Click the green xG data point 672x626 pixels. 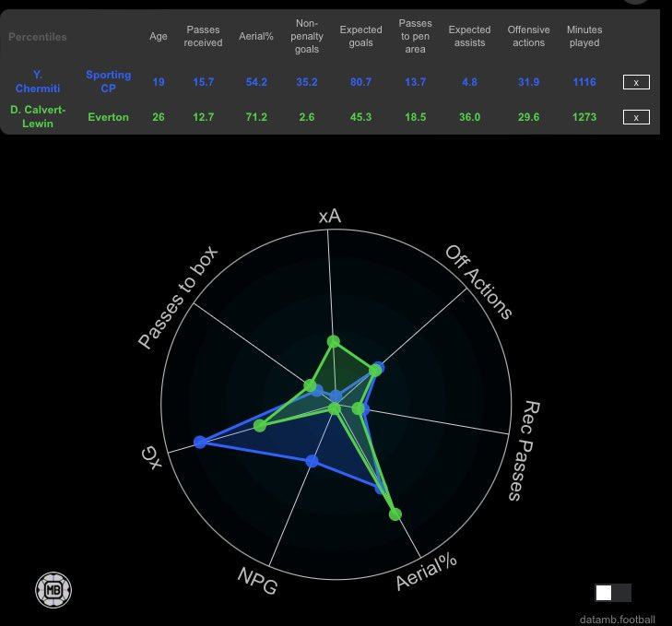click(260, 426)
